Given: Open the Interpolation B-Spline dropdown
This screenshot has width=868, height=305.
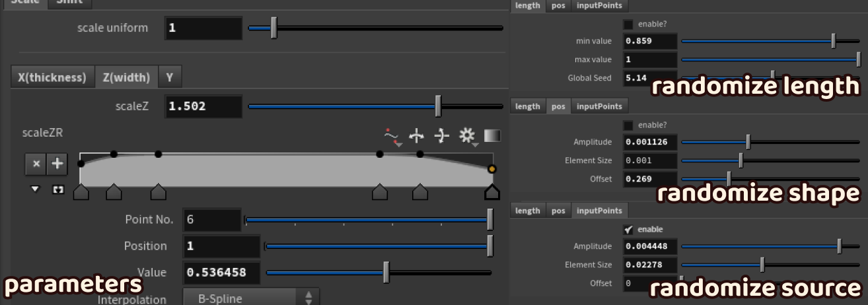Looking at the screenshot, I should point(250,298).
